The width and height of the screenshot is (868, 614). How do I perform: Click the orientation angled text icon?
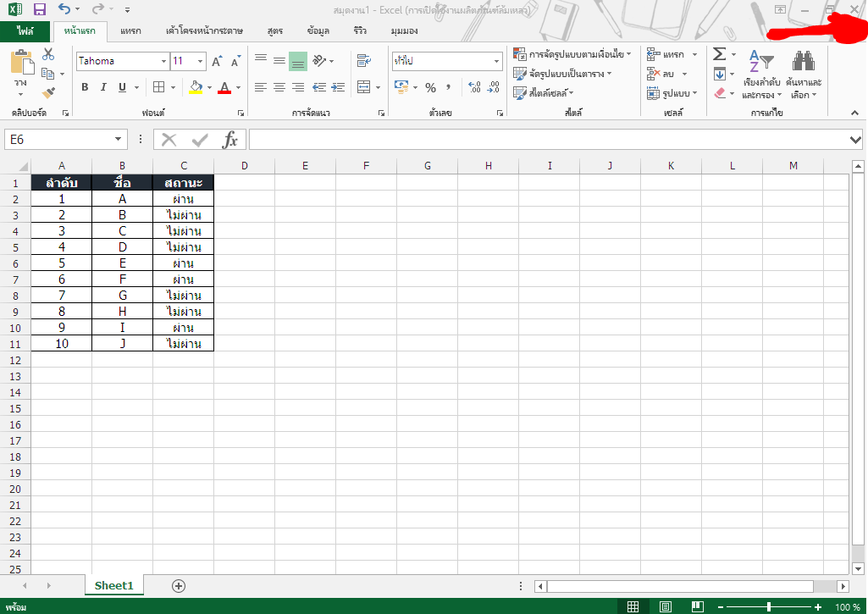[x=319, y=60]
